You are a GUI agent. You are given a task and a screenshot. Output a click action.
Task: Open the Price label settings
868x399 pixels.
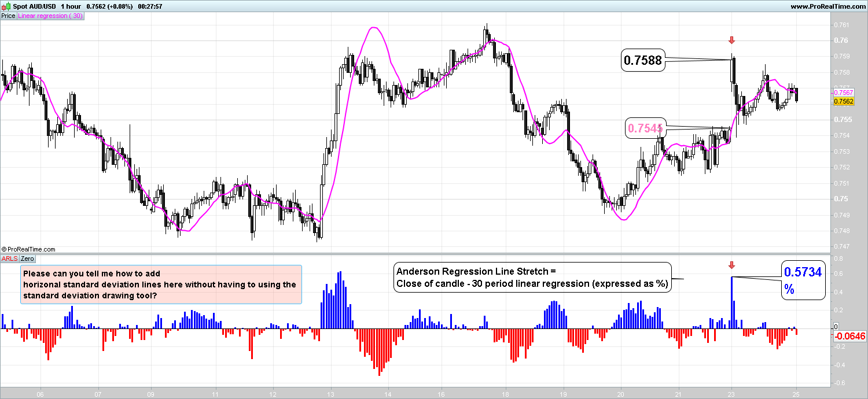pyautogui.click(x=8, y=16)
